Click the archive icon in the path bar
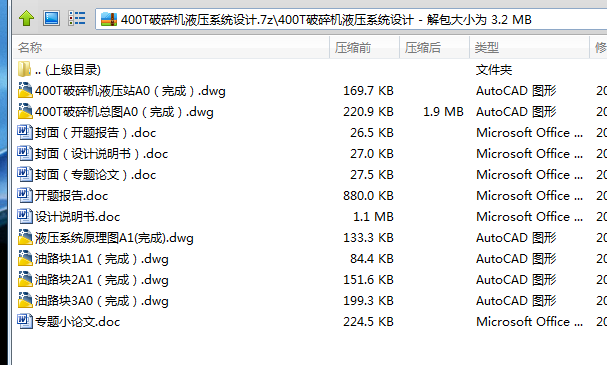 (109, 19)
